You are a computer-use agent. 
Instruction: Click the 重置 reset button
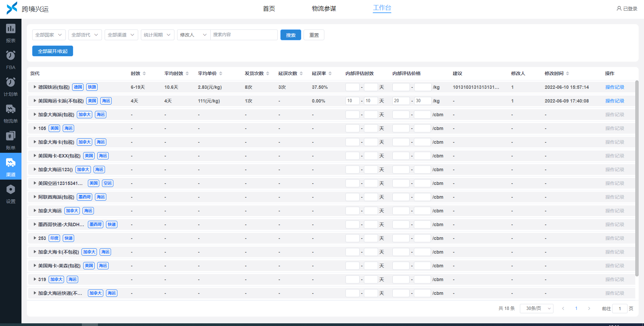click(314, 35)
